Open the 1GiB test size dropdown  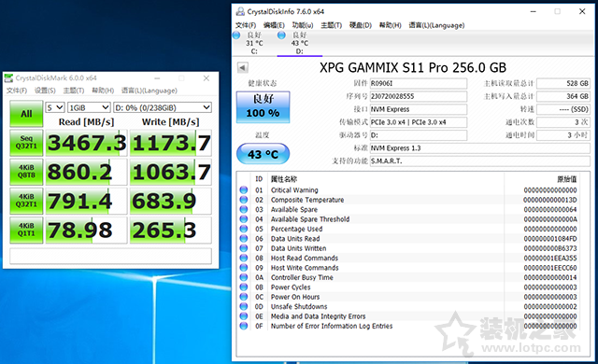89,107
